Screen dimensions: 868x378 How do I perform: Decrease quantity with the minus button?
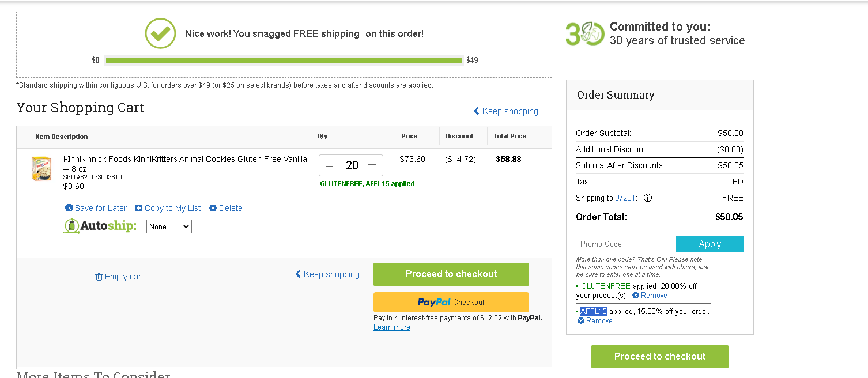coord(330,165)
